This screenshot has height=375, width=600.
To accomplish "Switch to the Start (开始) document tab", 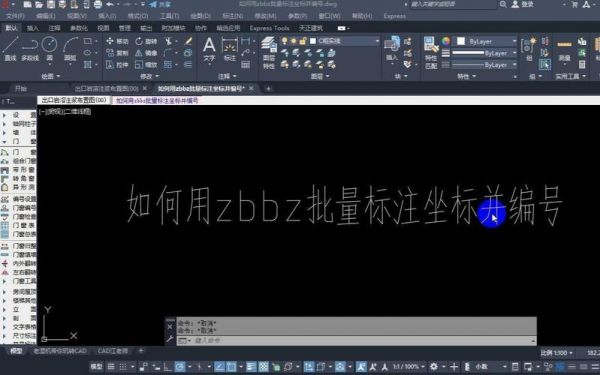I will (x=21, y=88).
